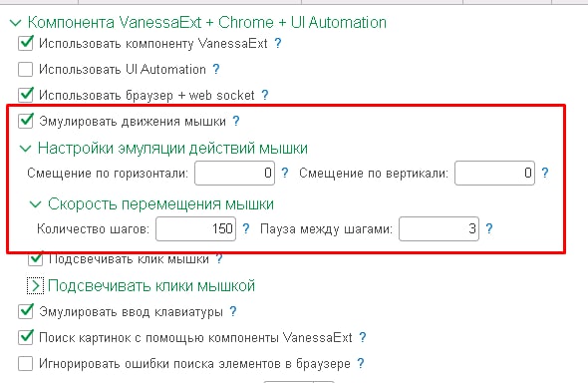This screenshot has width=588, height=383.
Task: Enable Использовать UI Automation checkbox
Action: coord(26,70)
